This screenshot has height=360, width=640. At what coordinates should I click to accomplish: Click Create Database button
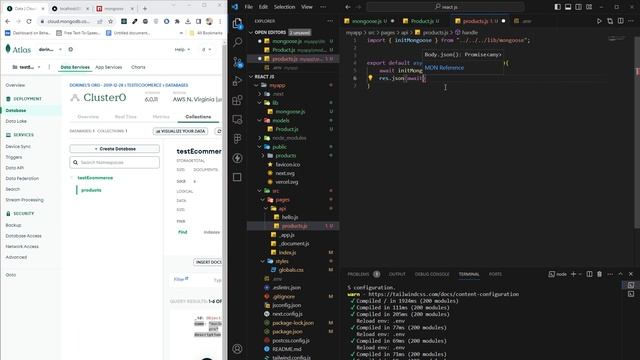click(x=115, y=149)
